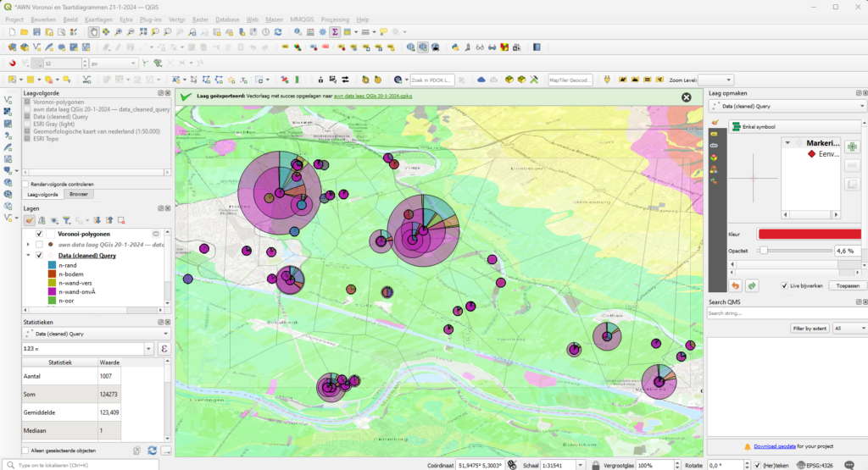Toggle the snapping magnet icon
Image resolution: width=868 pixels, height=470 pixels.
[x=13, y=64]
